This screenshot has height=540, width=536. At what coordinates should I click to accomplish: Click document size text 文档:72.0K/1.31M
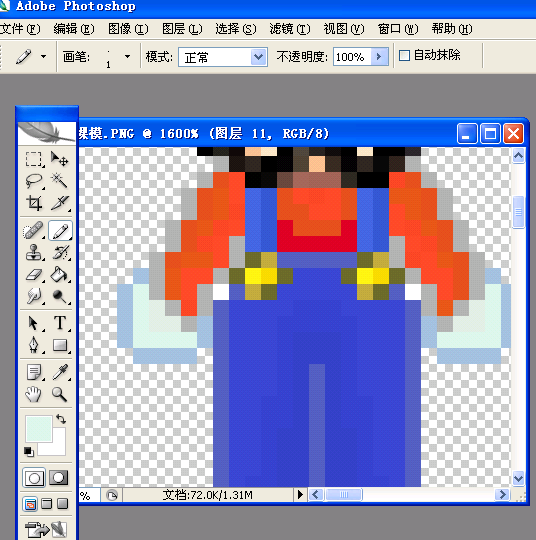pyautogui.click(x=208, y=495)
